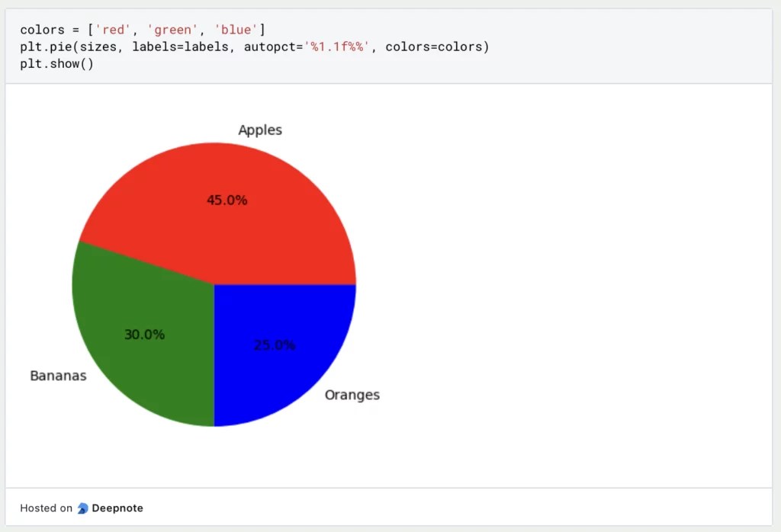Click the 45.0% percentage label
This screenshot has width=781, height=532.
pyautogui.click(x=227, y=200)
